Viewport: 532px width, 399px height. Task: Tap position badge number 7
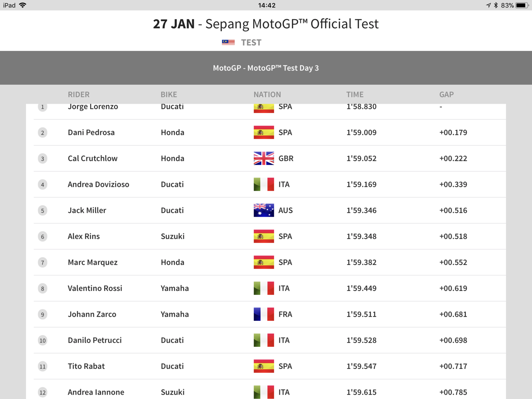point(43,263)
